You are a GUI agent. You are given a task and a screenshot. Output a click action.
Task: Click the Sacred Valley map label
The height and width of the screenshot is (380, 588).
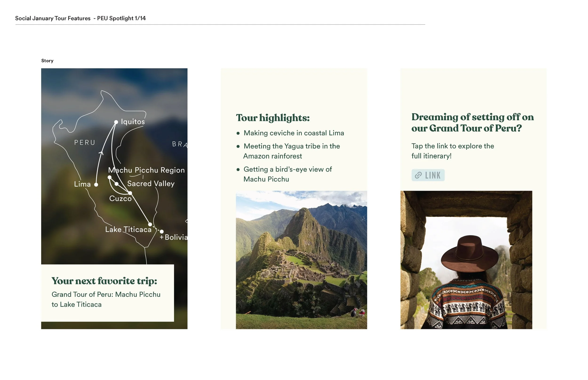tap(151, 184)
